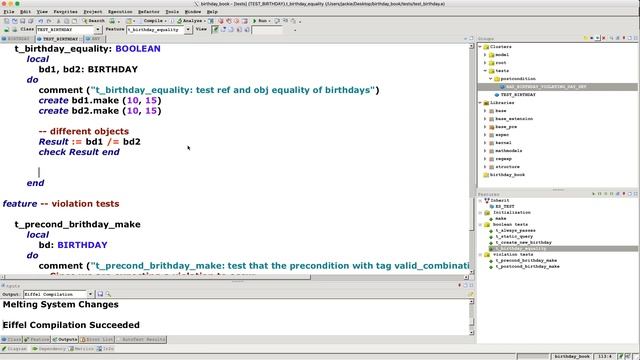
Task: Click the Run toolbar button
Action: point(260,21)
